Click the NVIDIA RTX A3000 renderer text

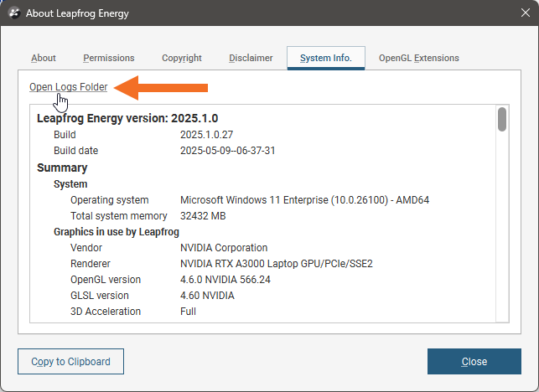click(276, 264)
